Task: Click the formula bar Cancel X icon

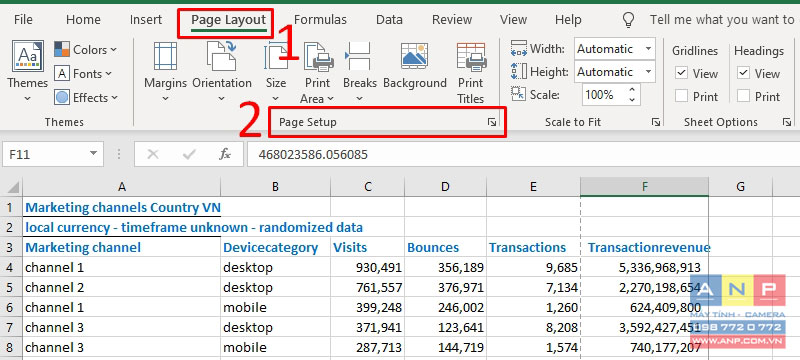Action: [x=152, y=154]
